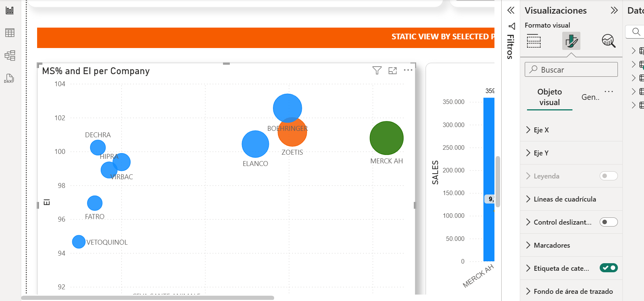Turn off Etiqueta de categoría toggle
644x301 pixels.
click(x=609, y=268)
